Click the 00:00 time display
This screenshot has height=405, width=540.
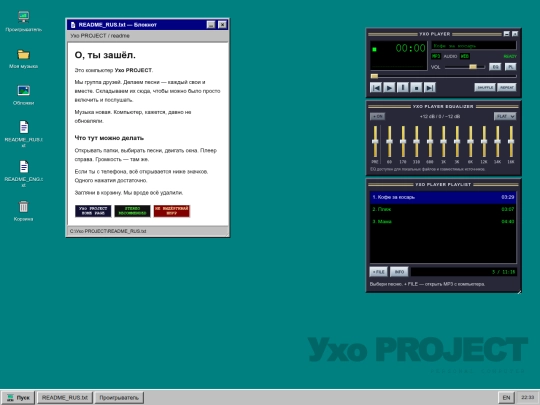[x=410, y=48]
